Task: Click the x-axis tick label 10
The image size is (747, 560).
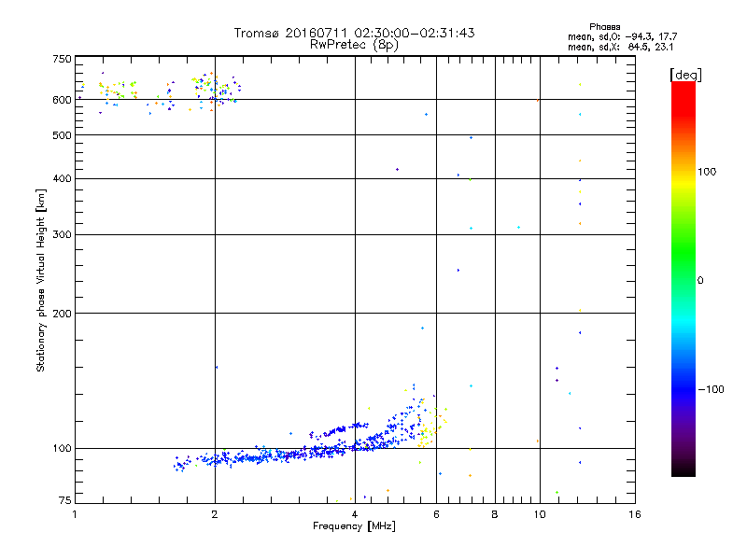Action: (540, 514)
